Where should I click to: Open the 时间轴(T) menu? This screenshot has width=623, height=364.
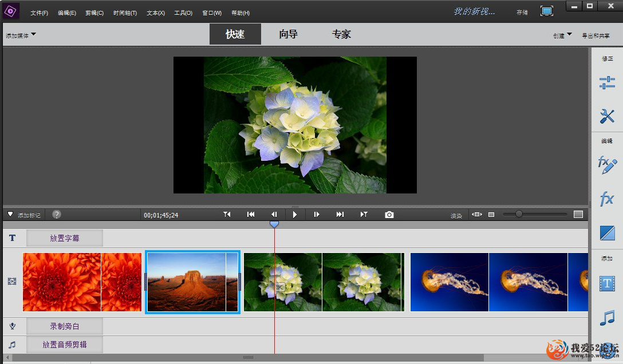pyautogui.click(x=125, y=13)
